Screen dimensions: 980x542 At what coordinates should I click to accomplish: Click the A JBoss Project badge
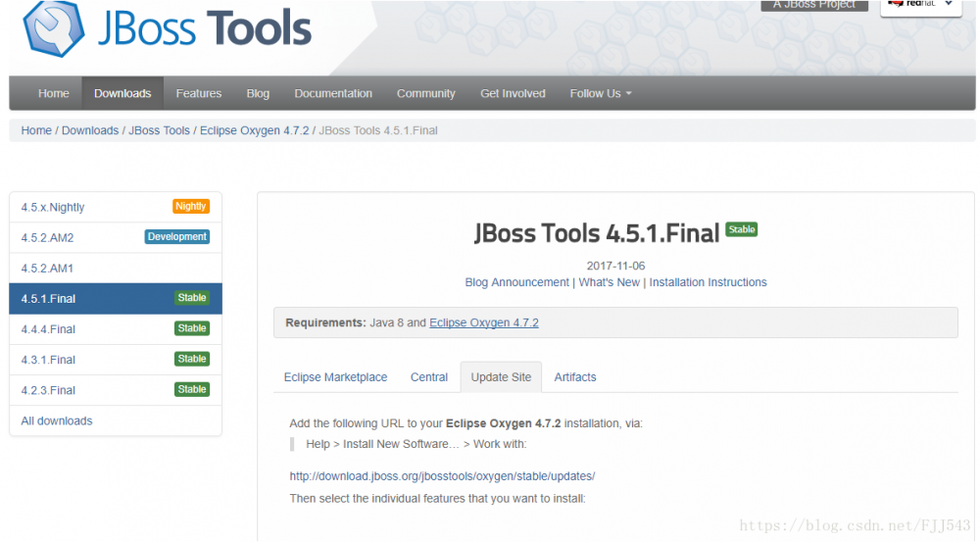[813, 5]
